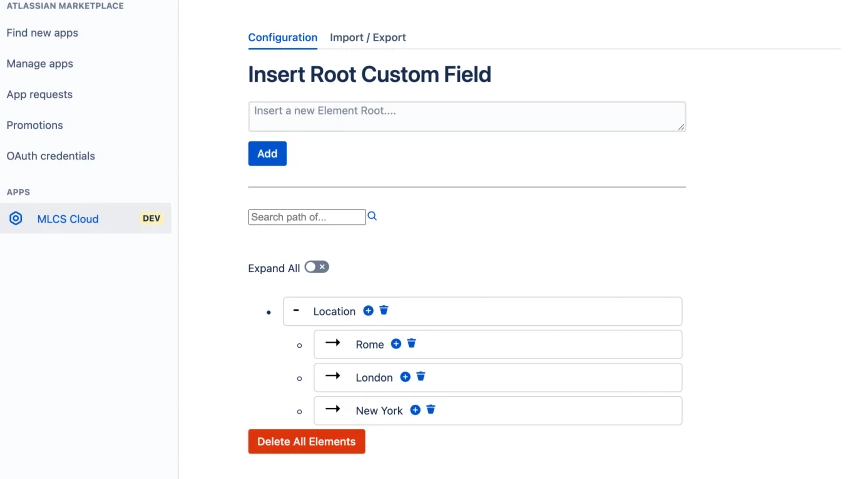The height and width of the screenshot is (479, 859).
Task: Select the Configuration tab
Action: click(x=283, y=38)
